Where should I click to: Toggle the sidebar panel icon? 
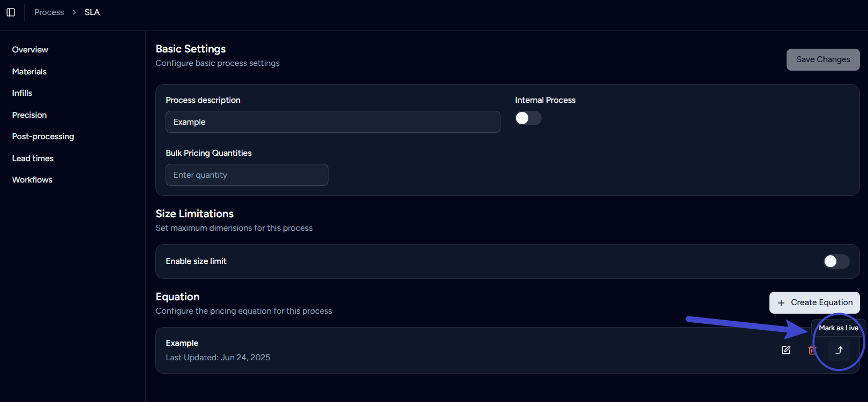11,12
